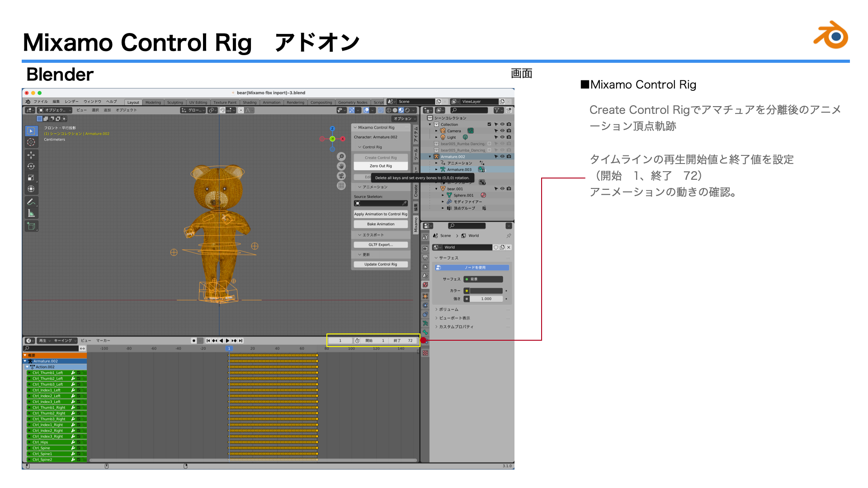This screenshot has width=868, height=488.
Task: Switch to Animation workspace tab
Action: point(272,103)
